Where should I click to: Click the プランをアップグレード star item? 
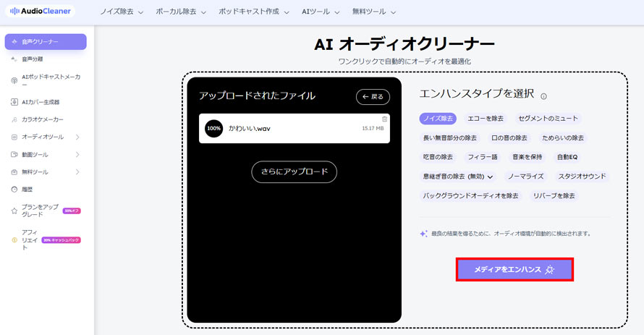[x=39, y=211]
